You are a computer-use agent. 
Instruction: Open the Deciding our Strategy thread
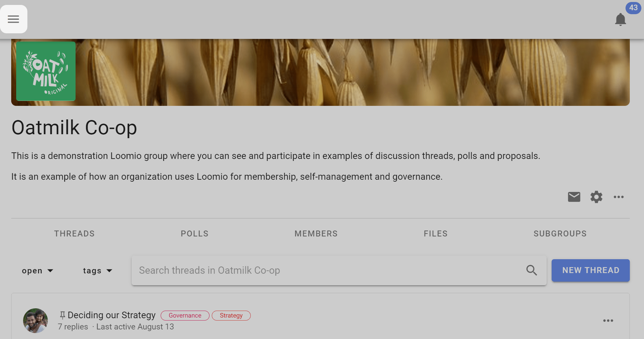pyautogui.click(x=112, y=315)
